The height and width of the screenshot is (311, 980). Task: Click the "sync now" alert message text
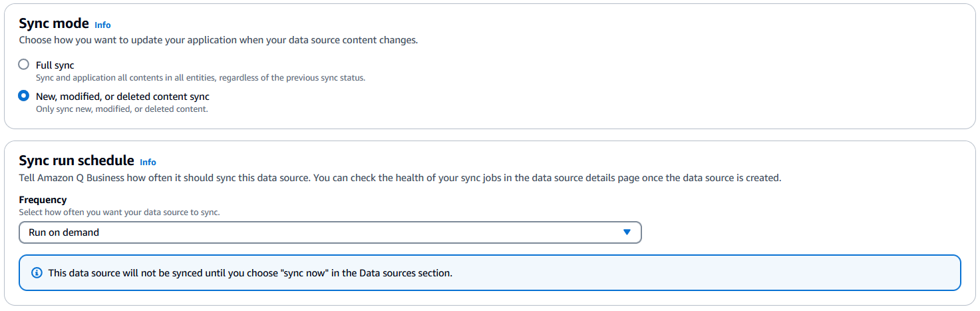coord(250,273)
